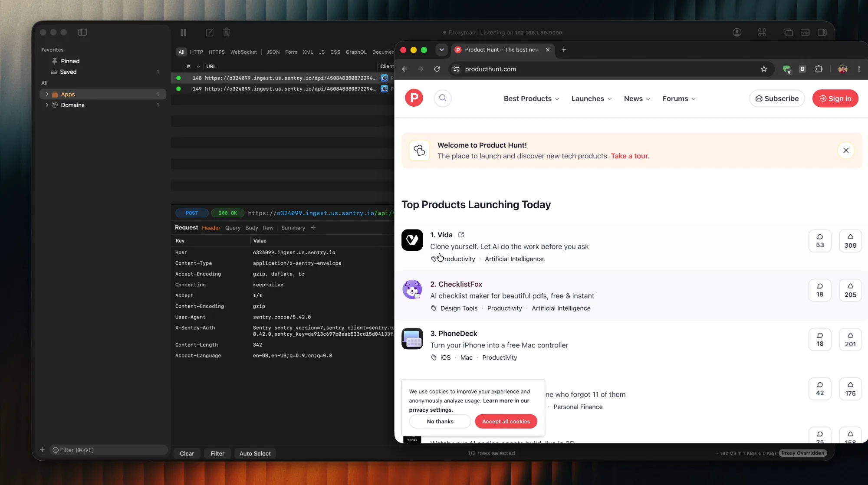
Task: Upvote ChecklistFox with 205 votes
Action: point(850,290)
